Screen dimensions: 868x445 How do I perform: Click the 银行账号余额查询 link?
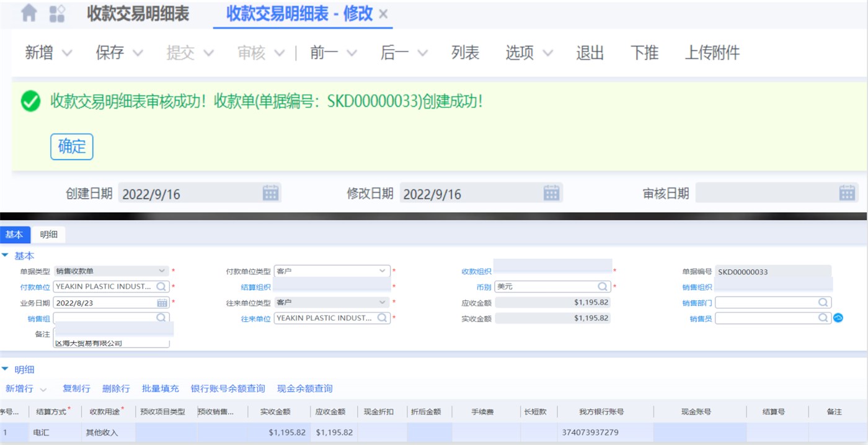[228, 389]
